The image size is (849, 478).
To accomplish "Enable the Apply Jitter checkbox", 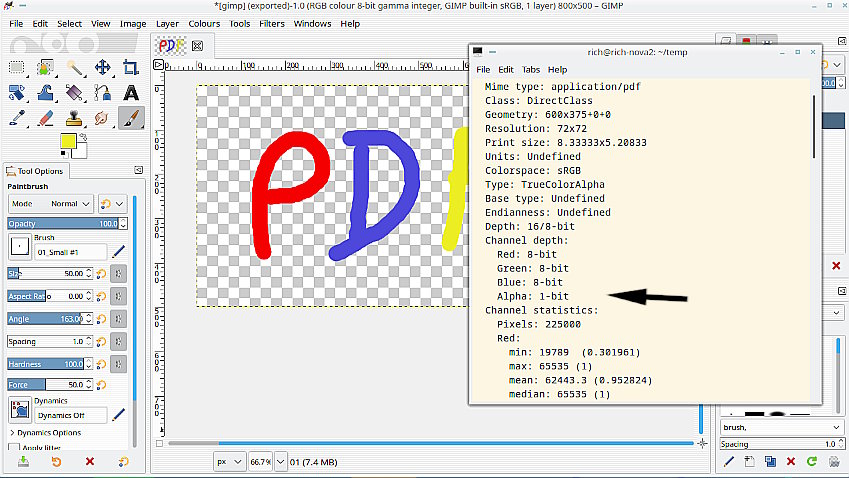I will pyautogui.click(x=14, y=448).
